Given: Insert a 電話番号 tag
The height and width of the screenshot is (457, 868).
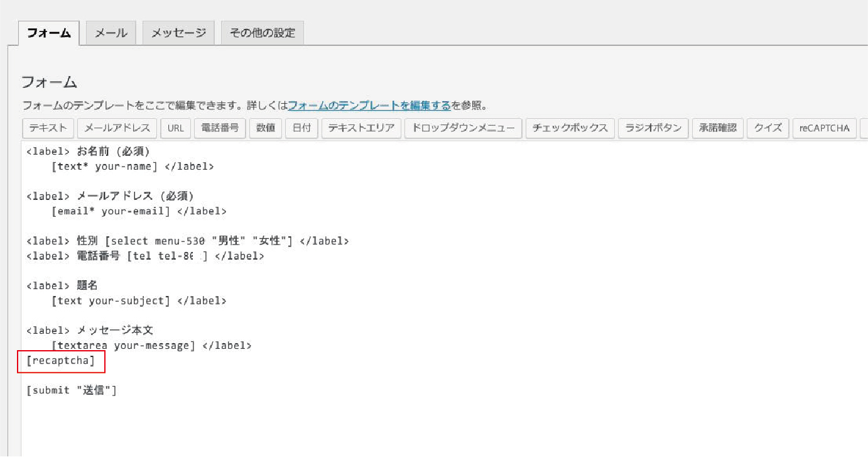Looking at the screenshot, I should pos(220,128).
